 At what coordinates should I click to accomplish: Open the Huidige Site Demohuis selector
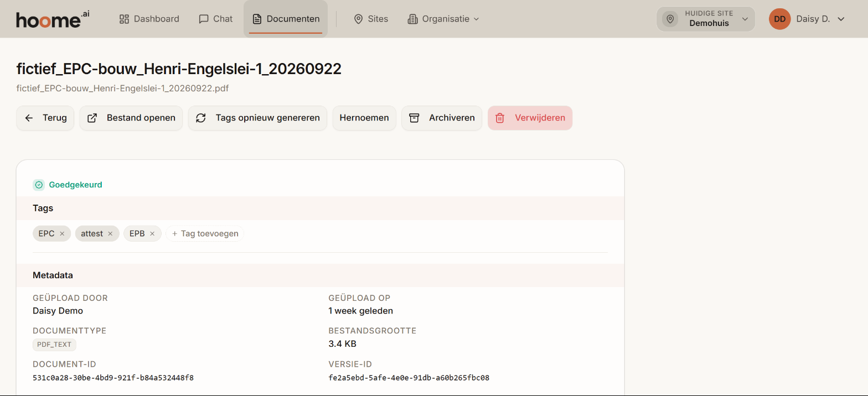(x=706, y=19)
